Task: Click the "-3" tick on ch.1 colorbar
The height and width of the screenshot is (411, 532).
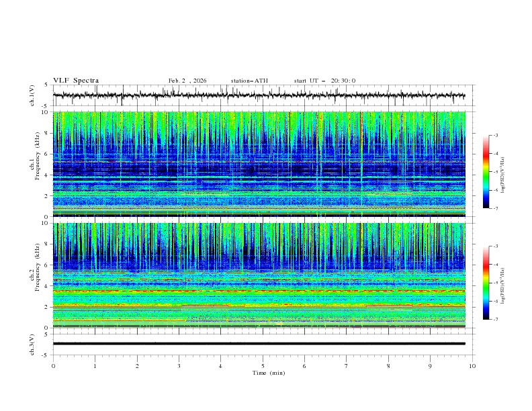Action: (495, 135)
